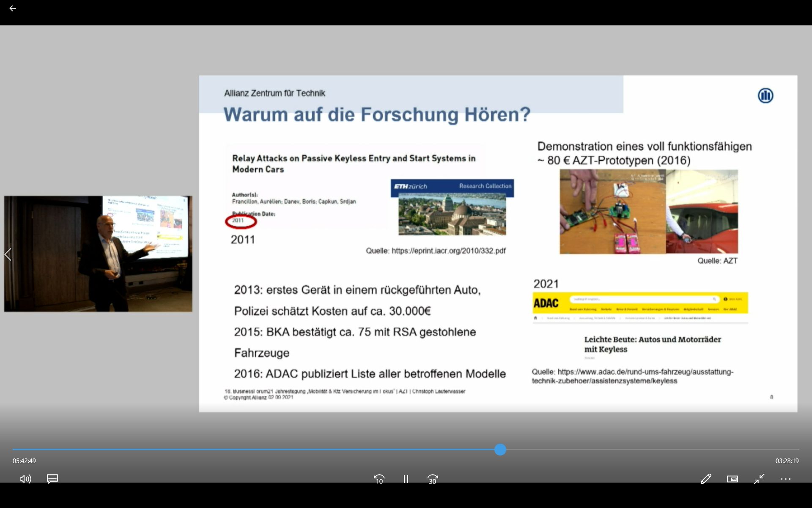This screenshot has width=812, height=508.
Task: Click the elapsed time 05:42:49
Action: point(24,461)
